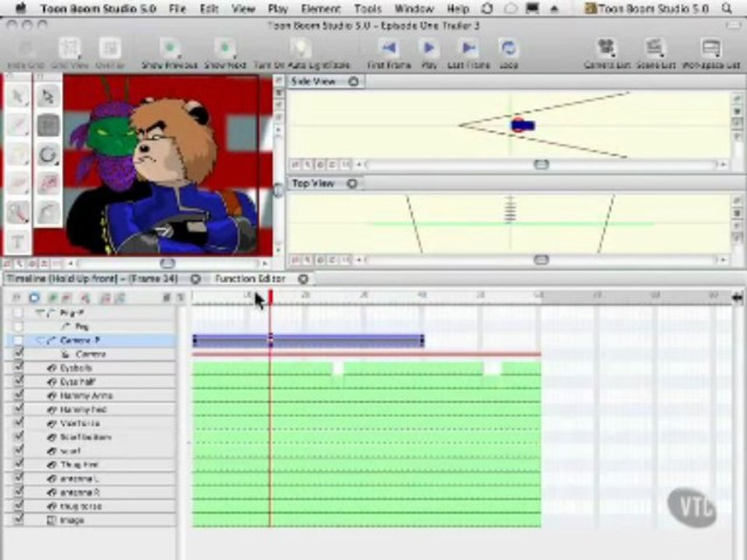The height and width of the screenshot is (560, 747).
Task: Click the Camera-P track's end keyframe
Action: click(422, 341)
